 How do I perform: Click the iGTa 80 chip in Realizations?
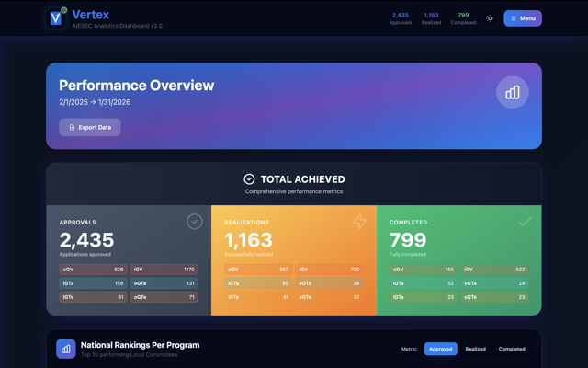(258, 283)
